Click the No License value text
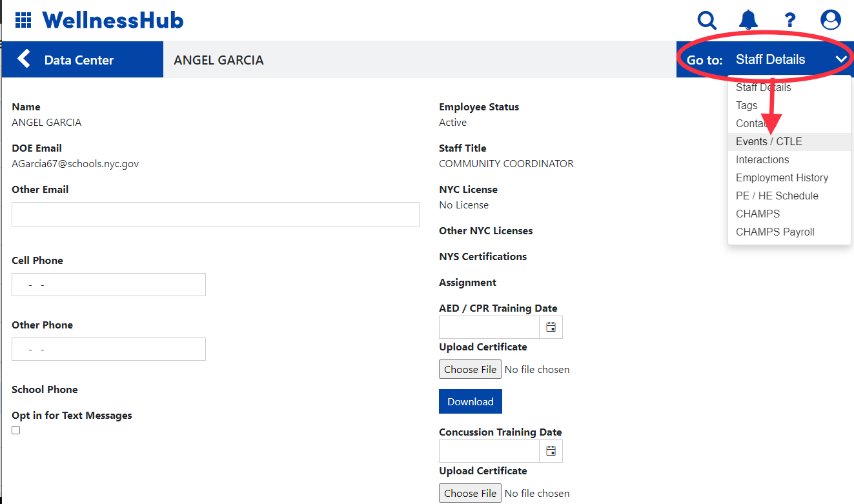 [x=463, y=205]
